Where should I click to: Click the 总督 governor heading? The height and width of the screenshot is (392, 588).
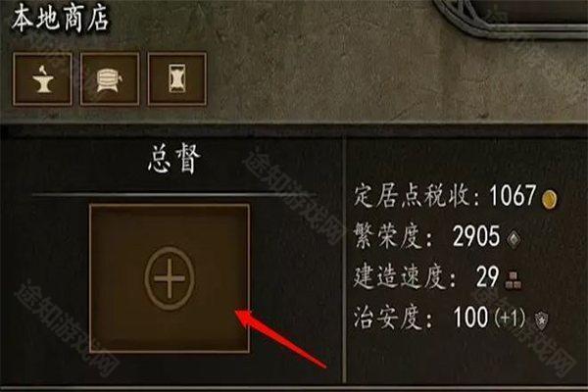coord(174,160)
